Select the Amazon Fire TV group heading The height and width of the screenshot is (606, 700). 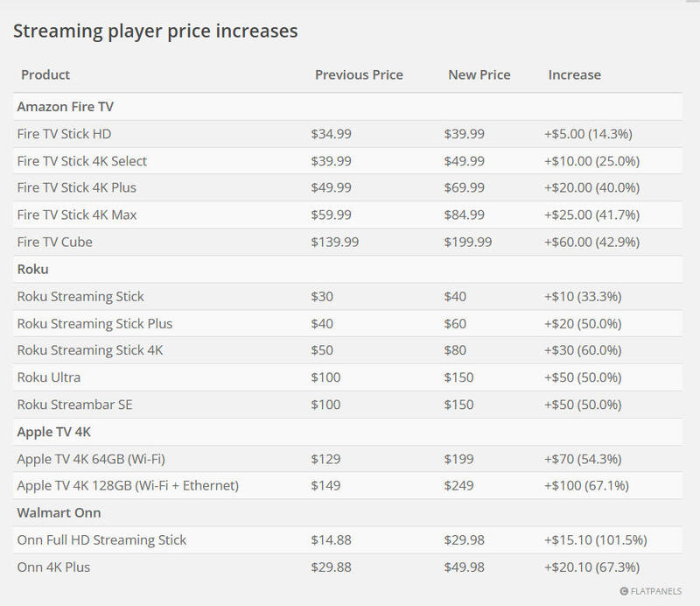(x=65, y=107)
